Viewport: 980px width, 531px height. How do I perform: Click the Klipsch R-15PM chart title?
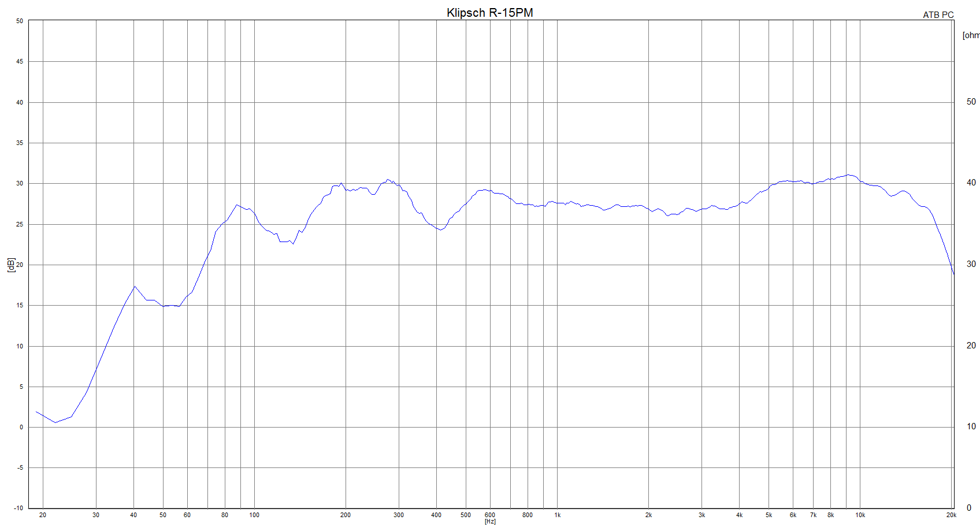click(x=490, y=13)
